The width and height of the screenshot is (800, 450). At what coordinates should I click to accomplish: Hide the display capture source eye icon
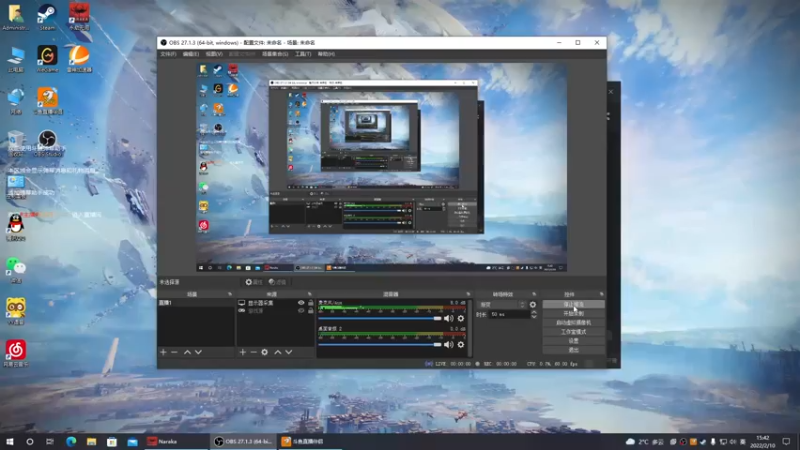301,302
